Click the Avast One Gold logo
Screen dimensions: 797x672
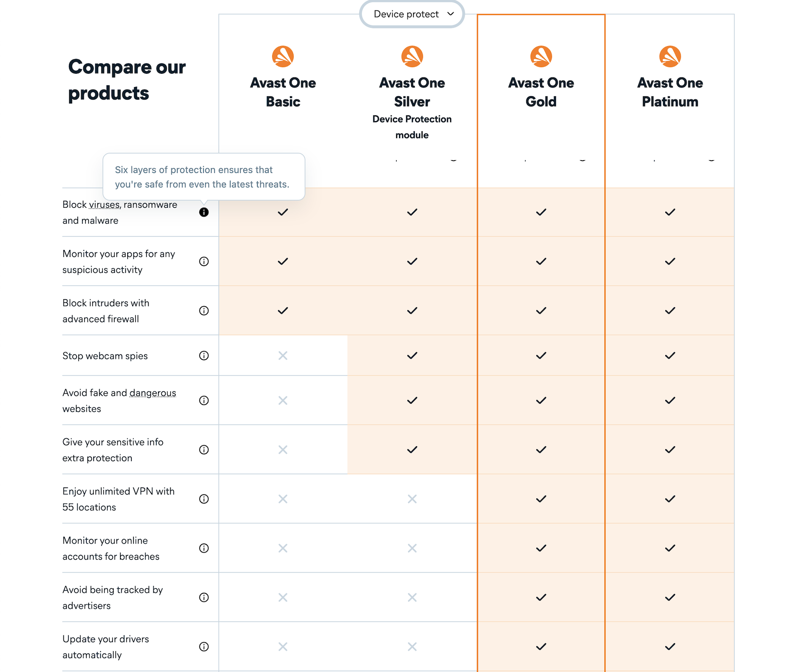click(x=541, y=57)
